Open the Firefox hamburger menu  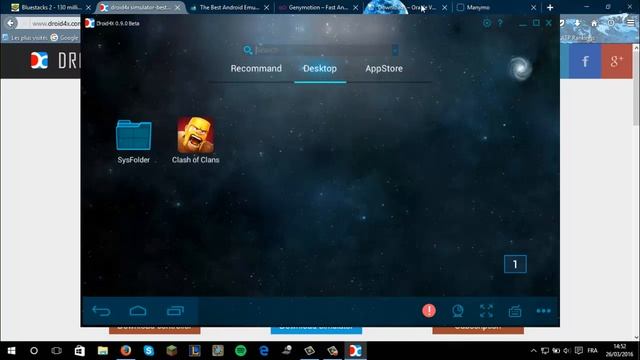(631, 23)
